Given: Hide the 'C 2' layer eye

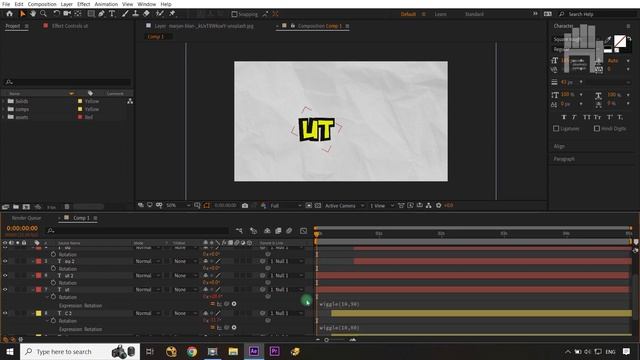Looking at the screenshot, I should (x=5, y=313).
